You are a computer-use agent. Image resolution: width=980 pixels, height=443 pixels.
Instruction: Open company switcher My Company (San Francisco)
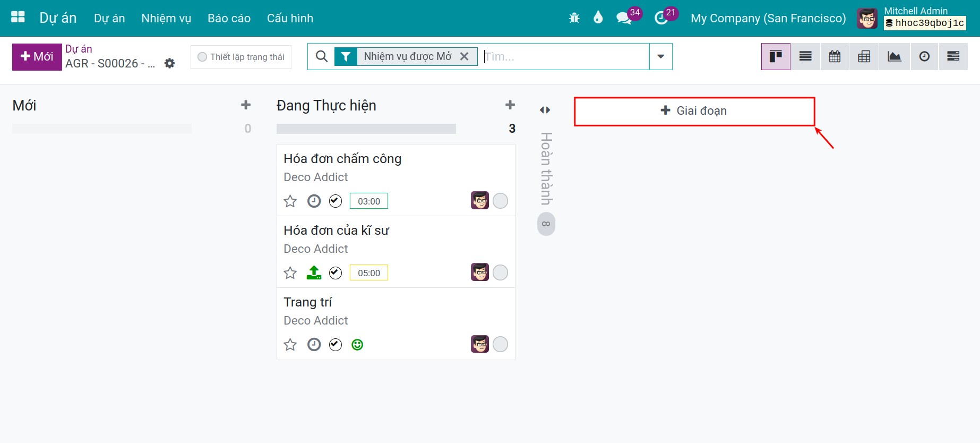[x=768, y=18]
